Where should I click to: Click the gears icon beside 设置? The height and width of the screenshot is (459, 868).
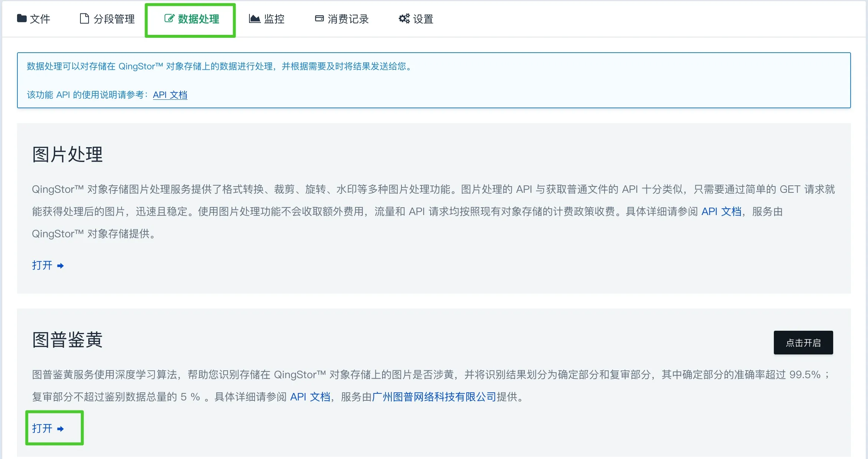404,19
